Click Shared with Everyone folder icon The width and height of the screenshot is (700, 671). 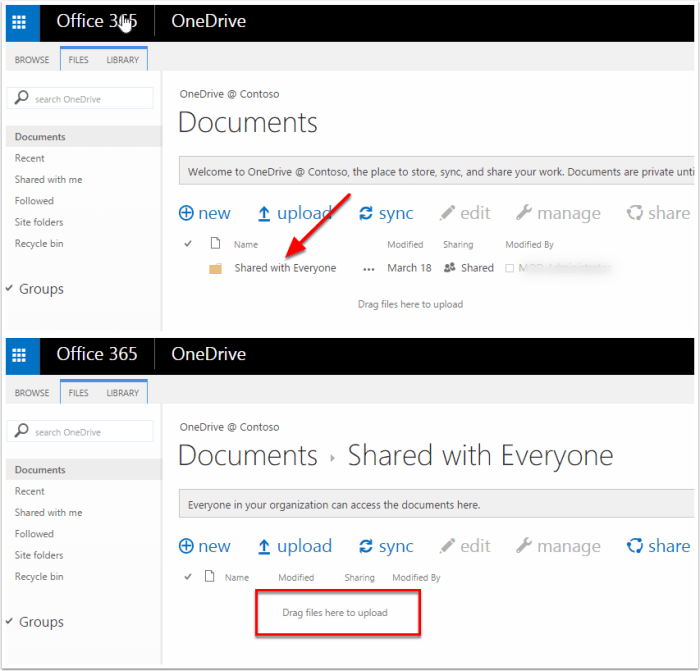(215, 268)
